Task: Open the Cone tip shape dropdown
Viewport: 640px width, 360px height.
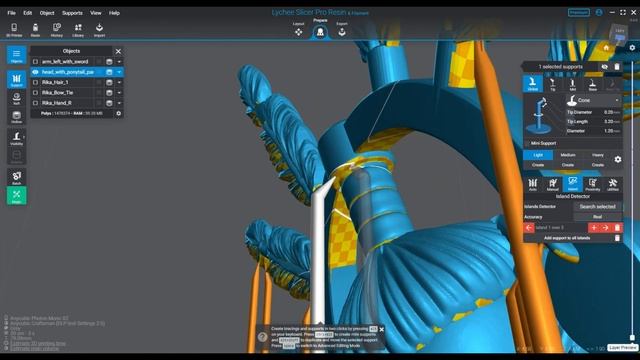Action: [x=593, y=100]
